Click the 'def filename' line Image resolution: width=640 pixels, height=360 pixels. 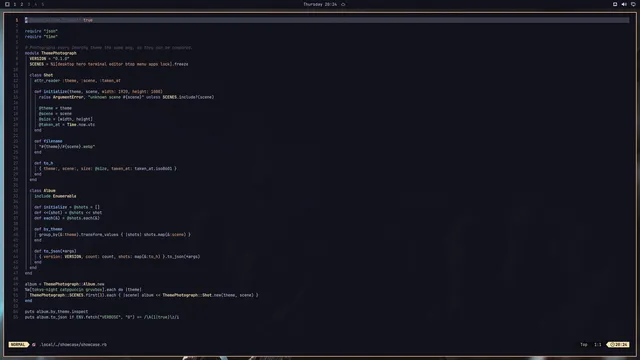48,141
